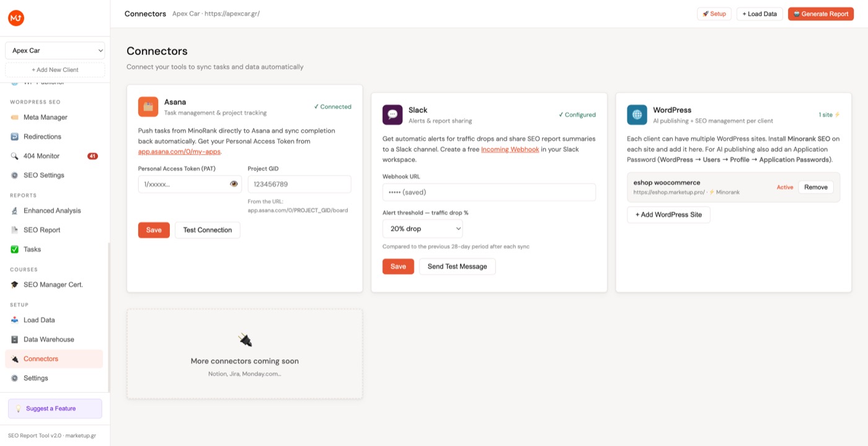Click the Slack Configured status text
The image size is (868, 446).
pyautogui.click(x=577, y=115)
